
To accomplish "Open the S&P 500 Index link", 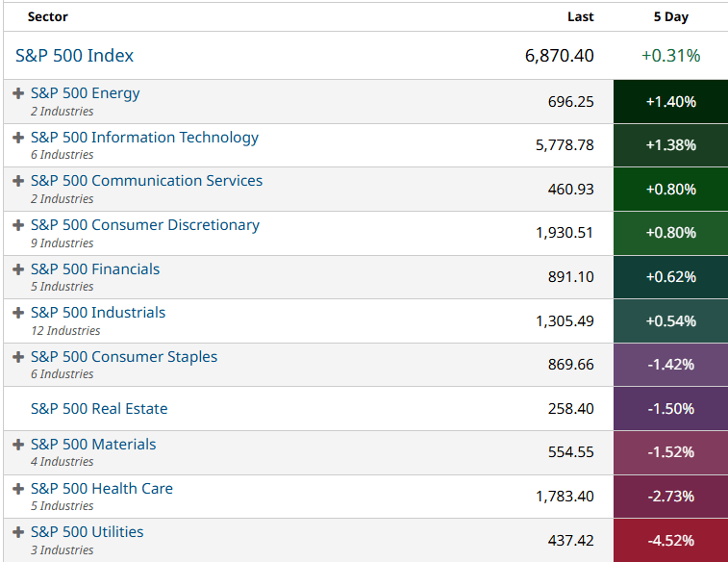I will tap(74, 56).
